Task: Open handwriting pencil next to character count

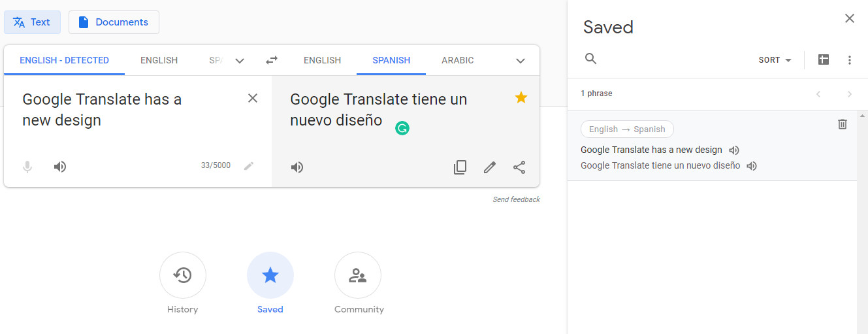Action: 248,166
